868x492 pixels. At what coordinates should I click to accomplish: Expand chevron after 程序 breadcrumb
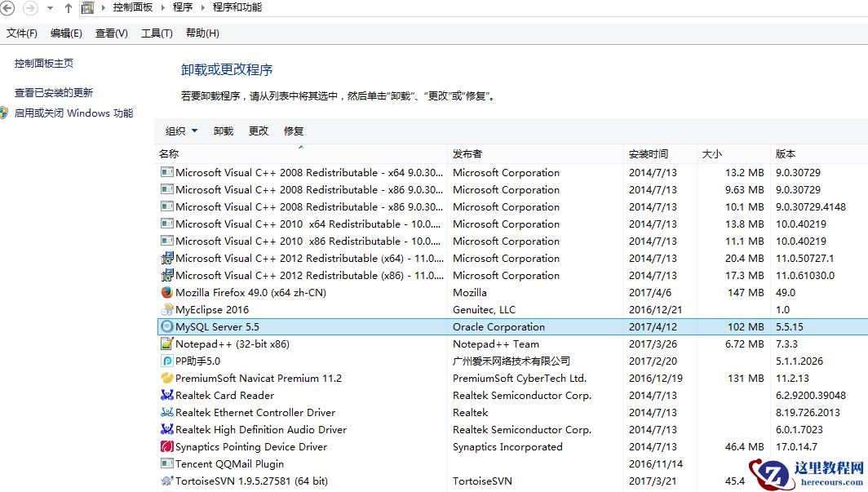202,7
